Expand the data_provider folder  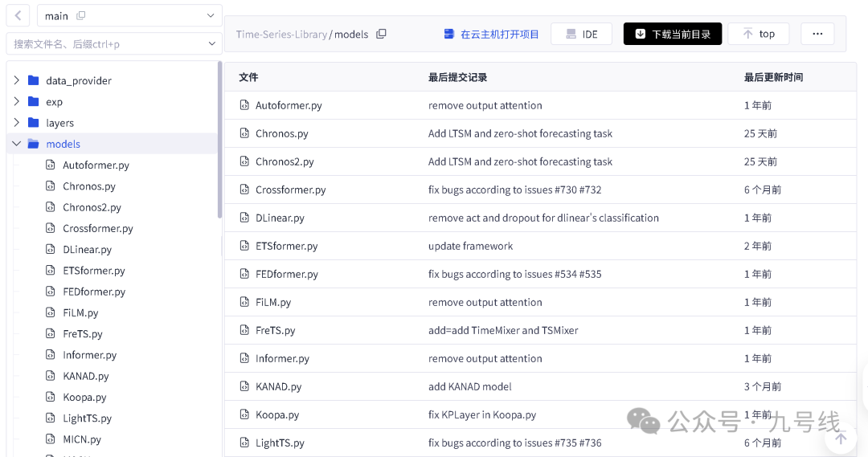coord(17,80)
